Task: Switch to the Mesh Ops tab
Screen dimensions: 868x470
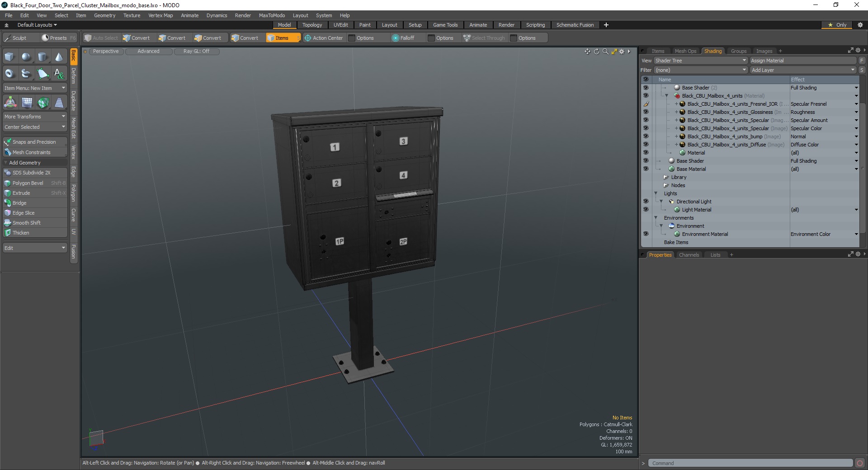Action: [x=685, y=51]
